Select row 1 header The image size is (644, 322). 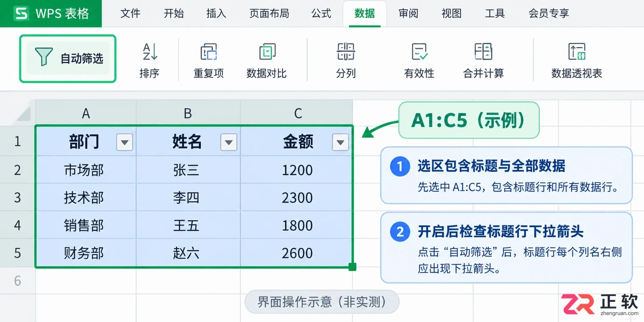point(17,142)
